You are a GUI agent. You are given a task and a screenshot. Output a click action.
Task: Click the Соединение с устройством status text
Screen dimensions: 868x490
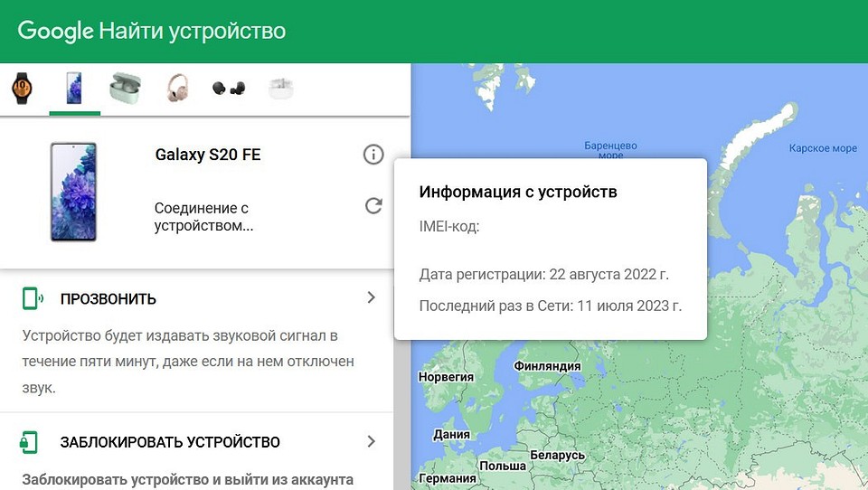click(x=203, y=217)
